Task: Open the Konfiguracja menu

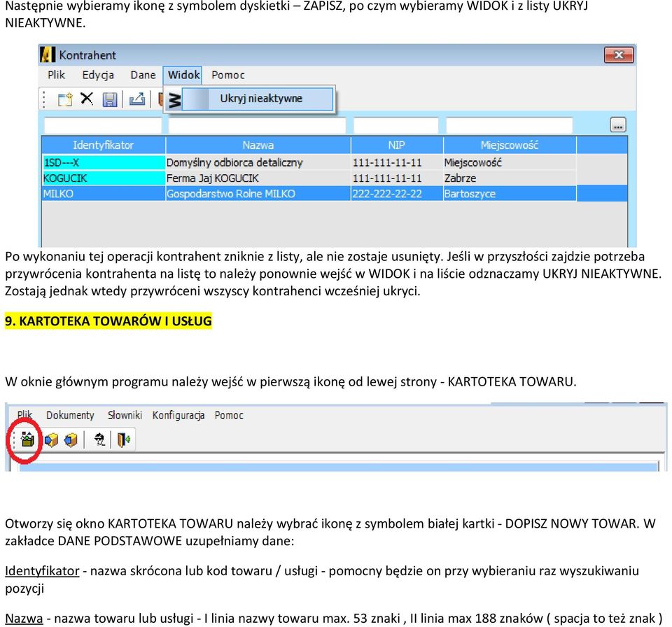Action: click(x=178, y=415)
